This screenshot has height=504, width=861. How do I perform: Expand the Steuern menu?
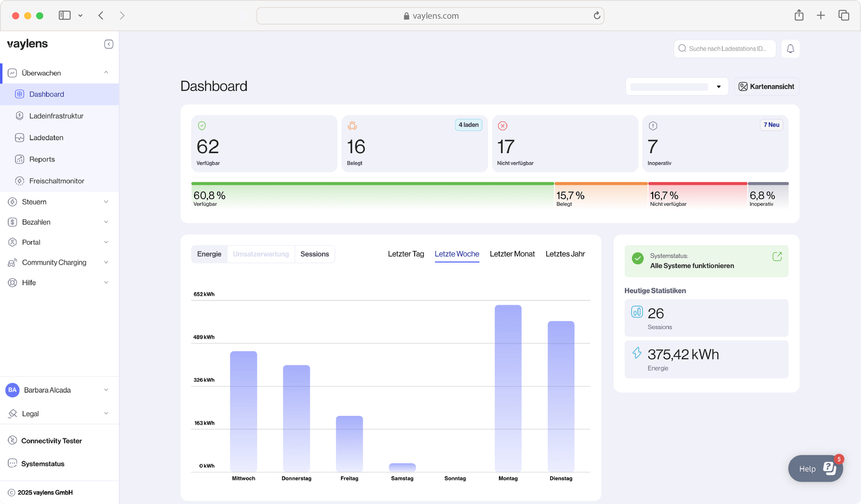(106, 202)
